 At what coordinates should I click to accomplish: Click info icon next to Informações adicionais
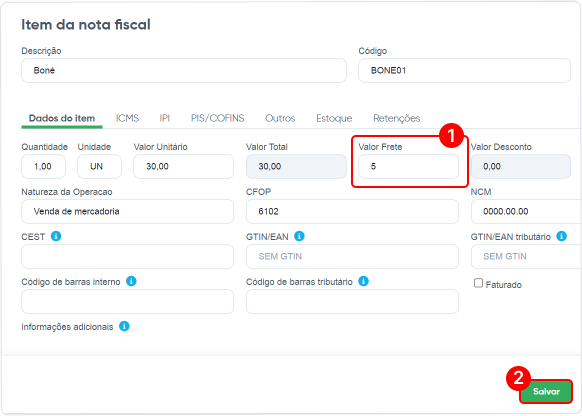click(x=124, y=326)
